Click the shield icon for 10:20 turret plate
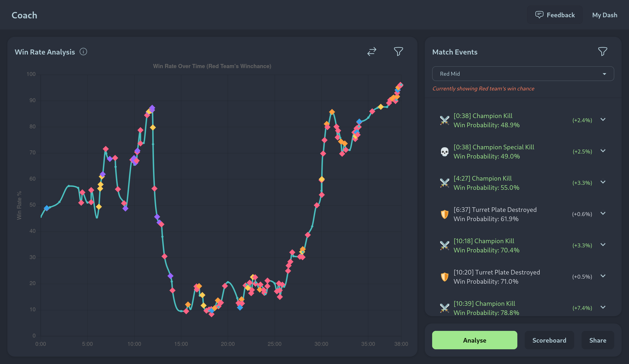This screenshot has height=364, width=629. coord(444,277)
